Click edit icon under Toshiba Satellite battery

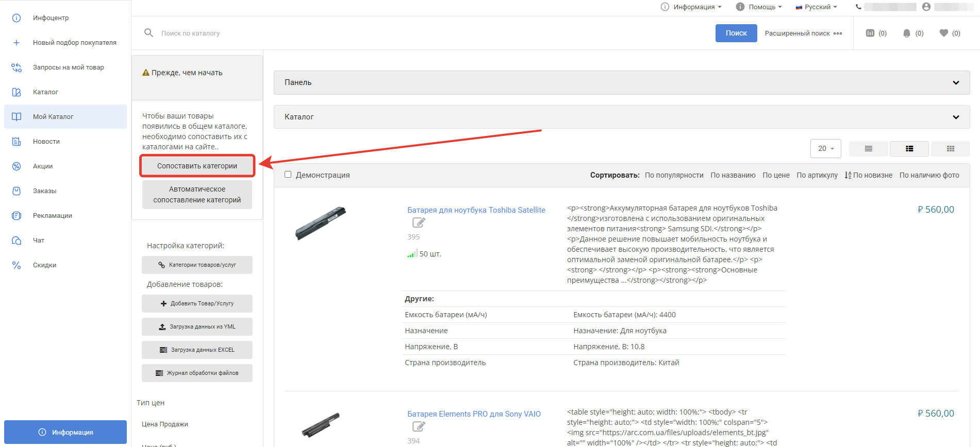click(419, 222)
